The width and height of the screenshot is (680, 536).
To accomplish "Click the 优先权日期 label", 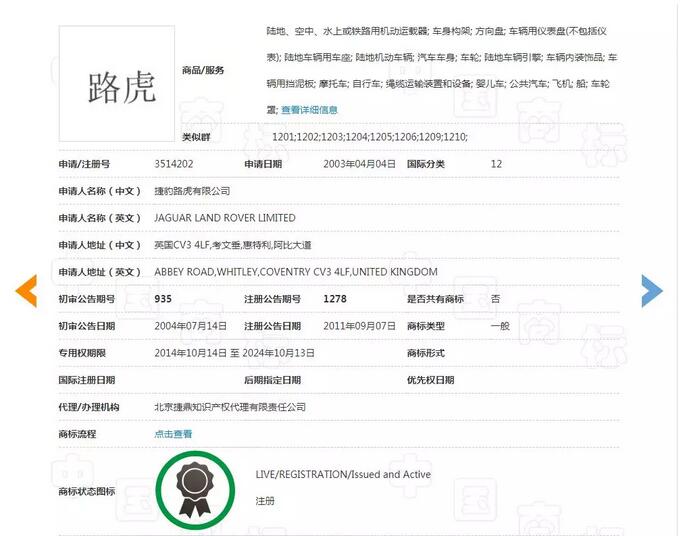I will tap(430, 380).
